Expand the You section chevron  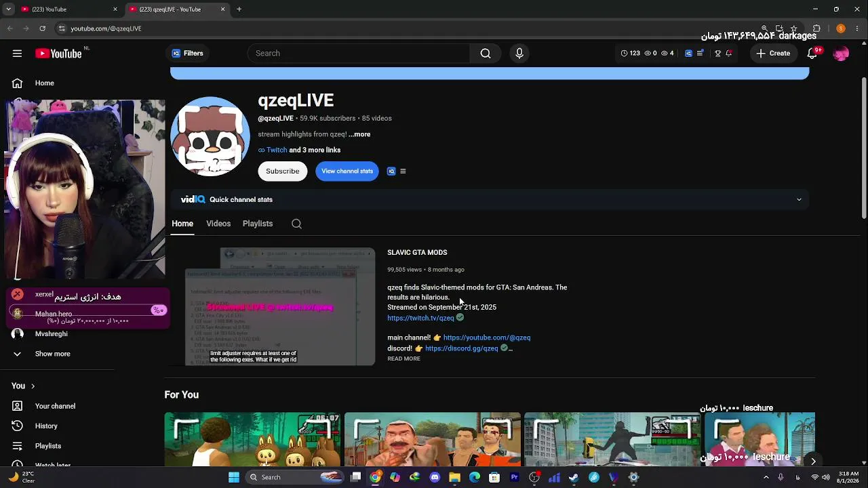(33, 386)
